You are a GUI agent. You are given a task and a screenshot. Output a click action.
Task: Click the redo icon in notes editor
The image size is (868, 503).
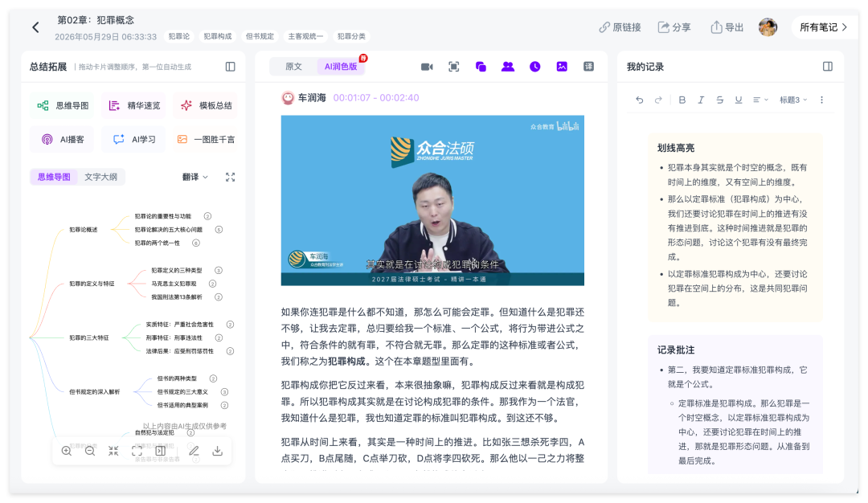coord(658,100)
